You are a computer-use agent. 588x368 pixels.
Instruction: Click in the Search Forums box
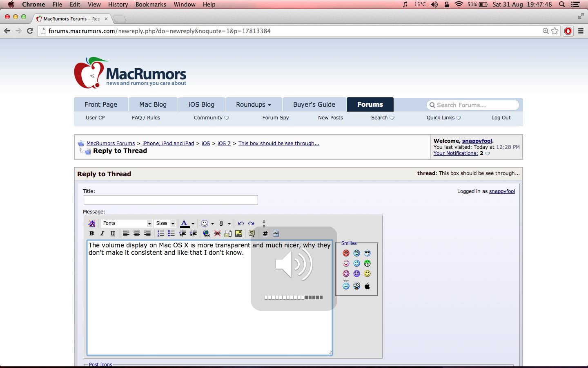tap(473, 105)
